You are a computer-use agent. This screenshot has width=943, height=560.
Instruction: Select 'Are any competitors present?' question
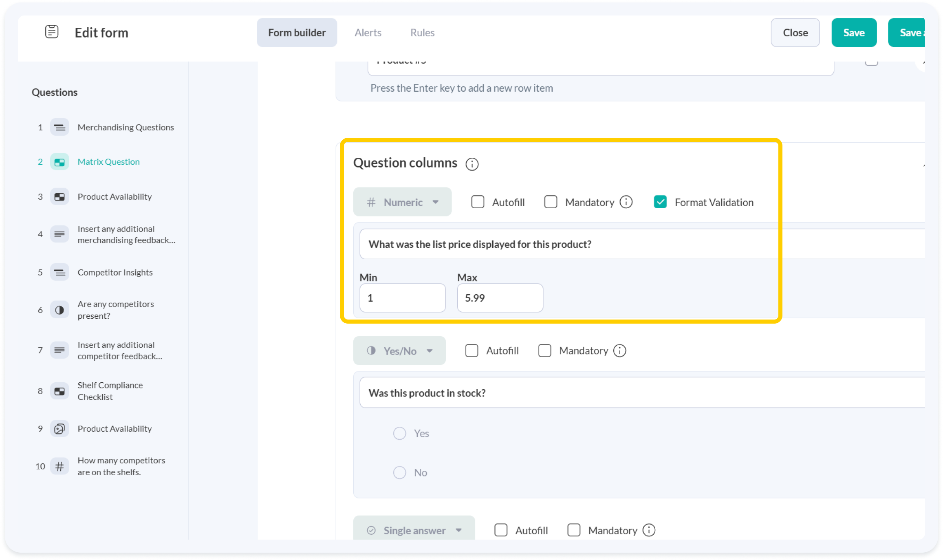pos(116,310)
